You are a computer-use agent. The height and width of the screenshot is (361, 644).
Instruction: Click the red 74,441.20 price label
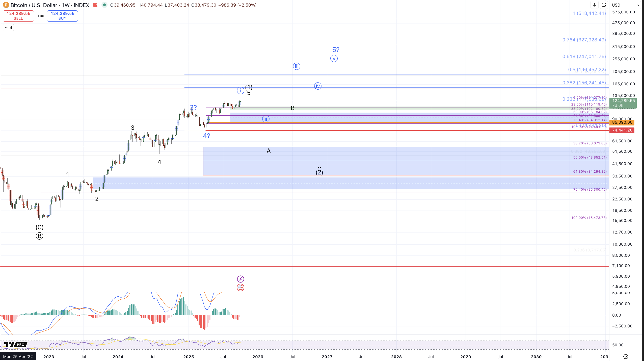[622, 130]
